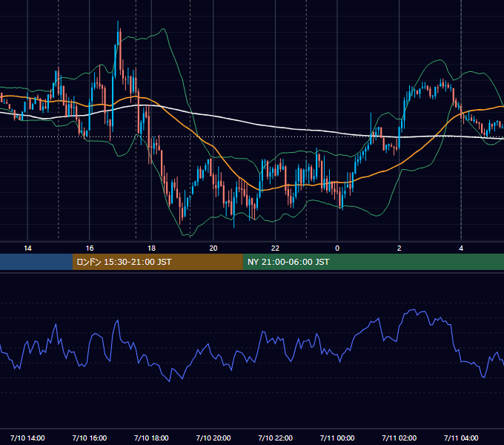Click the 4 hour axis label
The image size is (504, 445).
coord(461,248)
